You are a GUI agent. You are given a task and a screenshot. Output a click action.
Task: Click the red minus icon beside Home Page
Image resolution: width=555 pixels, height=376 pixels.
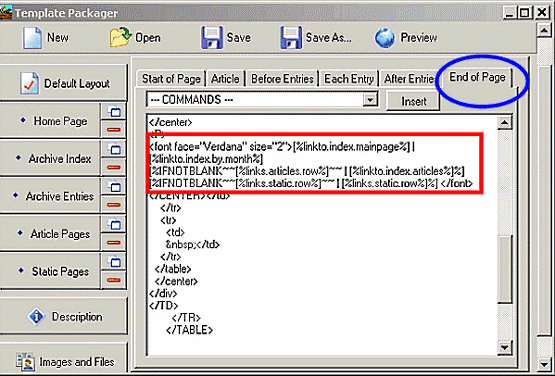[114, 130]
